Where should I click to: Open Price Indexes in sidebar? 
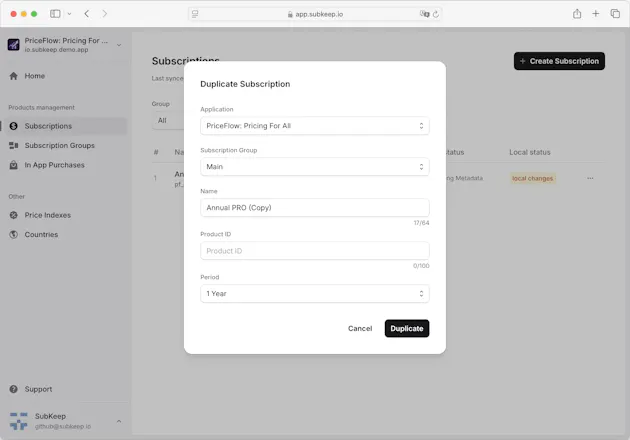point(63,215)
